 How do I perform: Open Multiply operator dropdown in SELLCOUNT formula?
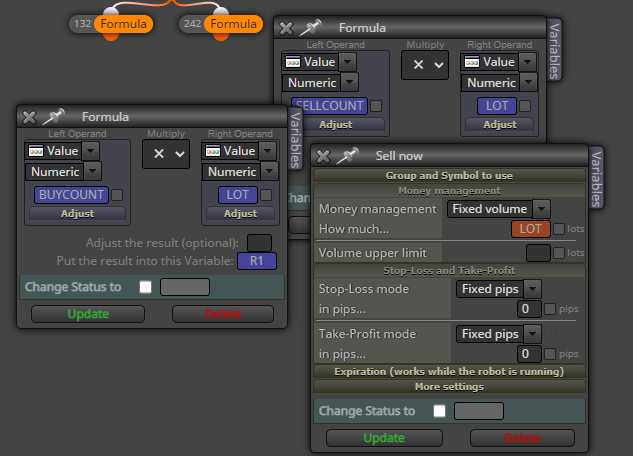(425, 65)
